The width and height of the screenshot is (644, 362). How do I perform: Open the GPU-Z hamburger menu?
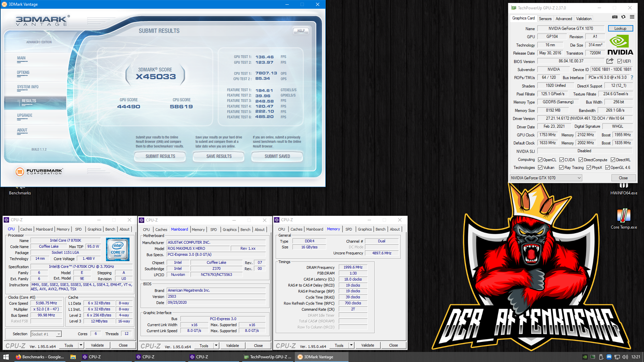click(632, 17)
